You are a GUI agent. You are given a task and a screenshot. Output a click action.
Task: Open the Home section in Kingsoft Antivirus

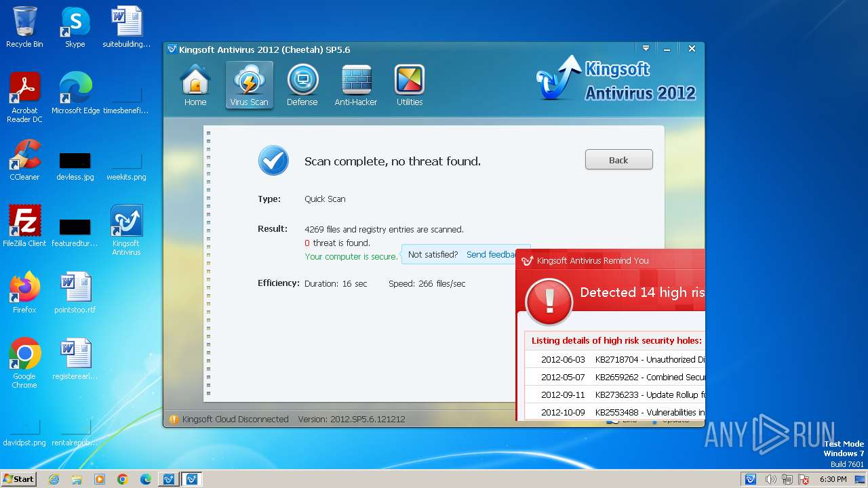195,85
